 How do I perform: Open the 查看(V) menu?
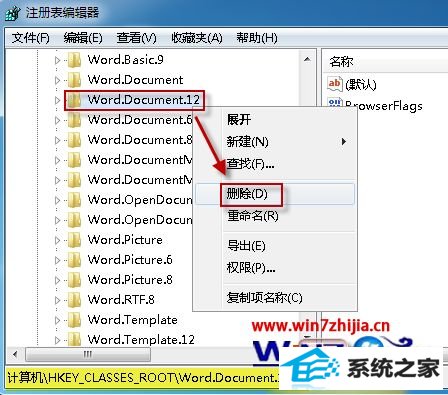[136, 38]
